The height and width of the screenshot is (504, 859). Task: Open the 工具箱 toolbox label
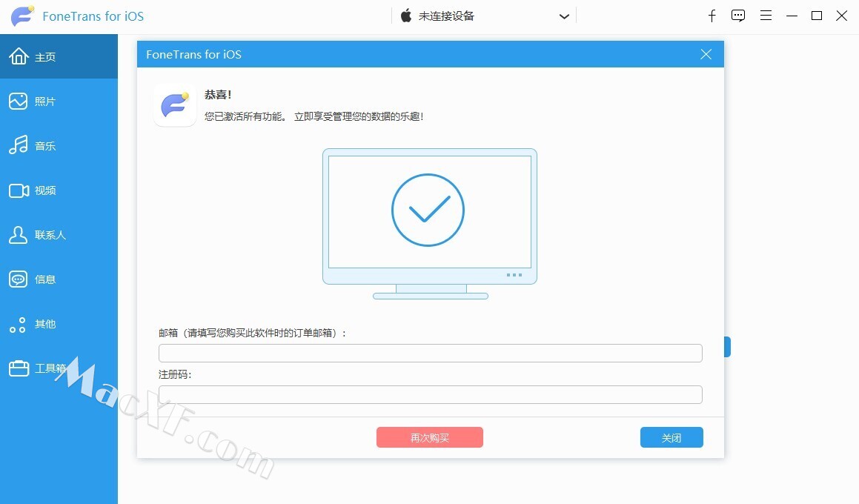click(50, 368)
